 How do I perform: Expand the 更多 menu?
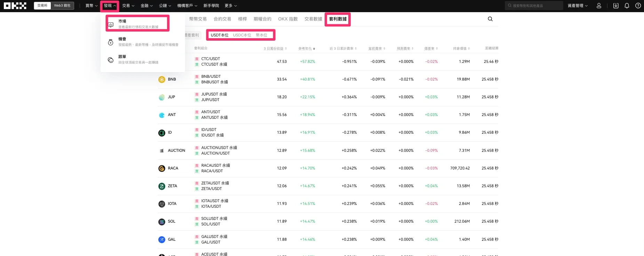[x=231, y=6]
